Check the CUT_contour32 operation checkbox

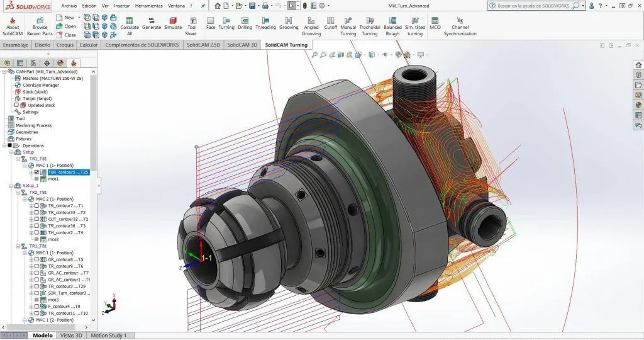[x=36, y=219]
